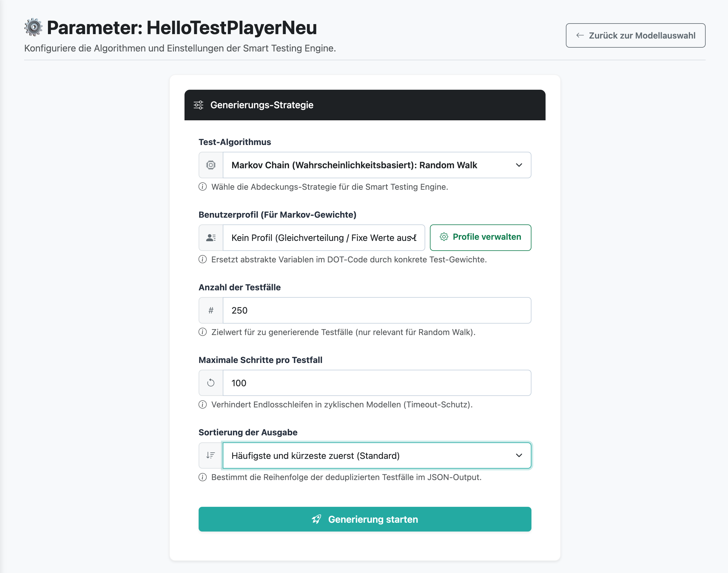Click info icon before Ersetzt abstrakte Variablen
The height and width of the screenshot is (573, 728).
[x=202, y=259]
